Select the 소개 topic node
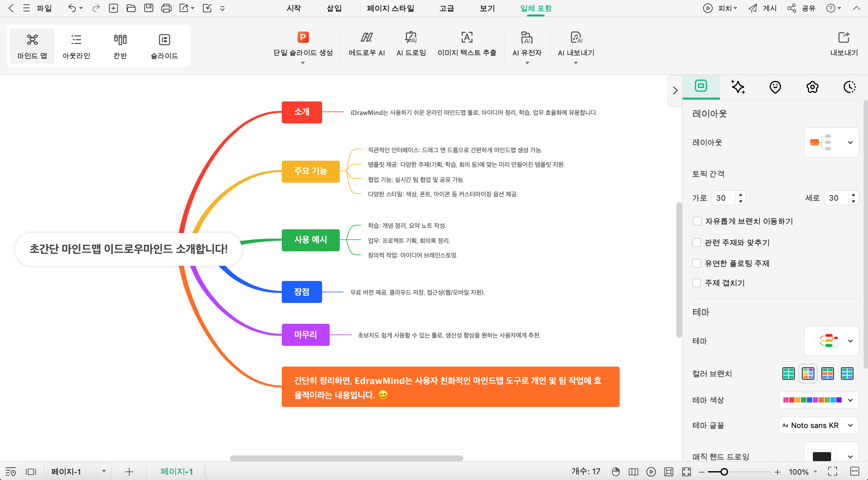868x480 pixels. coord(302,112)
